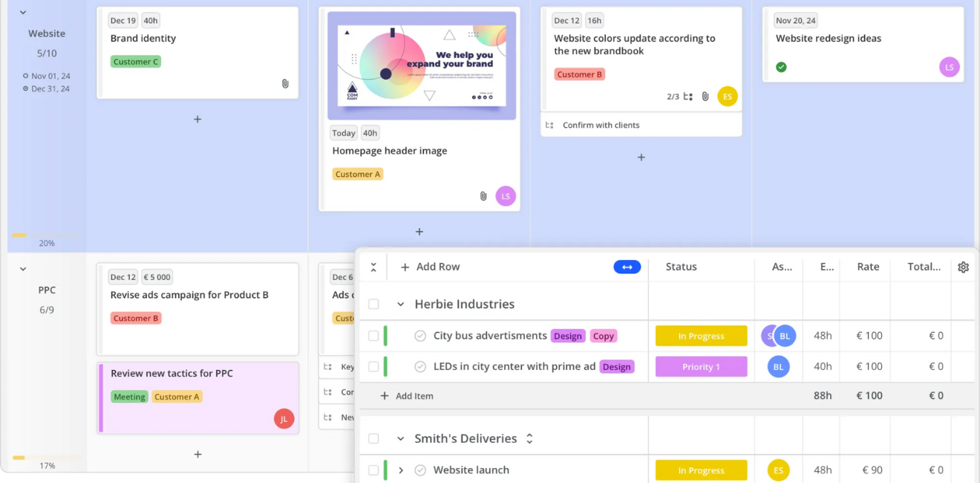Mark LEDs in city center task complete
This screenshot has height=483, width=980.
pyautogui.click(x=420, y=366)
